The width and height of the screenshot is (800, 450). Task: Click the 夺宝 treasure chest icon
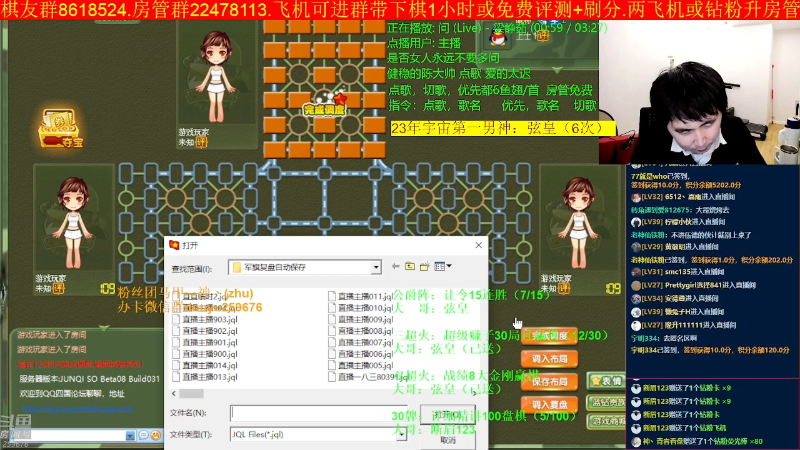[60, 129]
